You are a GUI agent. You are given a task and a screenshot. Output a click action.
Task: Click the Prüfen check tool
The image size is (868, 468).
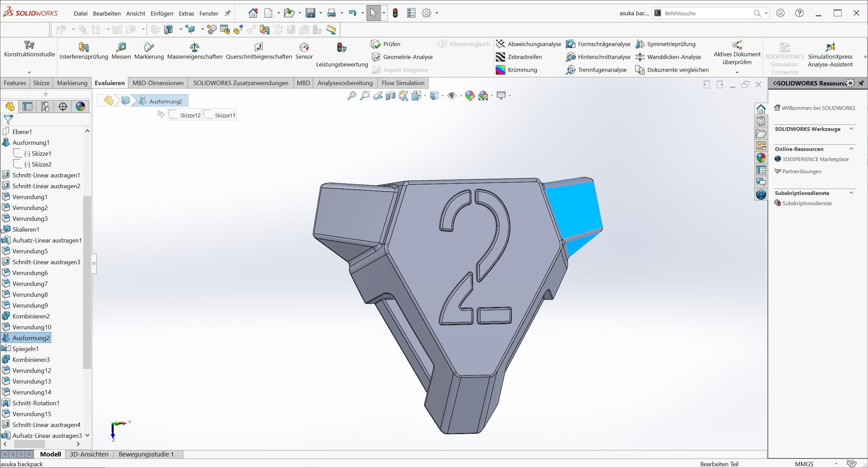tap(386, 44)
